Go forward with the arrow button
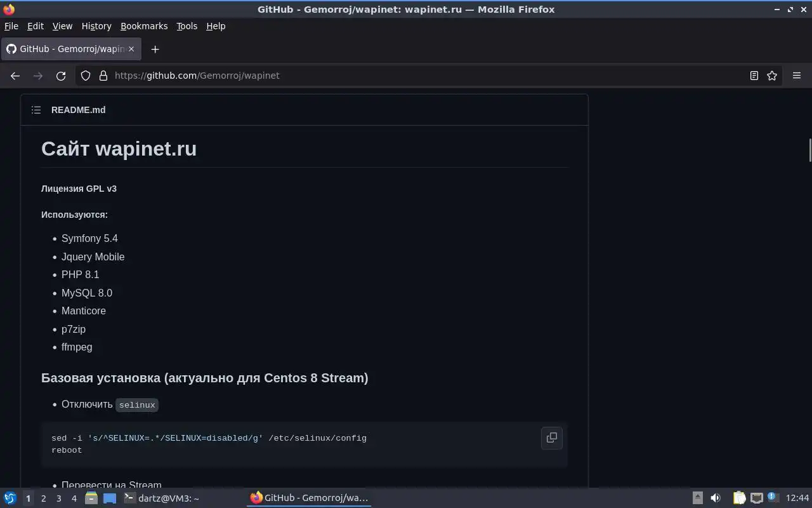The height and width of the screenshot is (508, 812). click(x=38, y=76)
